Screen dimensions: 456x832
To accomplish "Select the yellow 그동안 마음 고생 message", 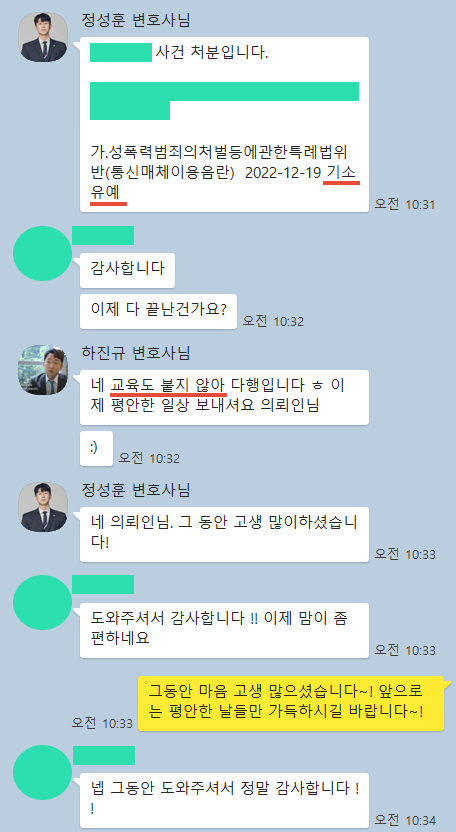I will click(x=291, y=703).
